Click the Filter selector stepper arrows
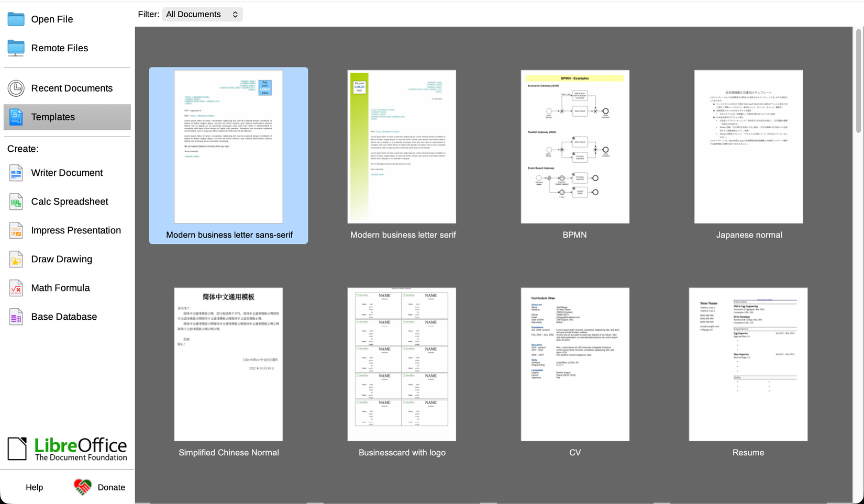 tap(235, 14)
